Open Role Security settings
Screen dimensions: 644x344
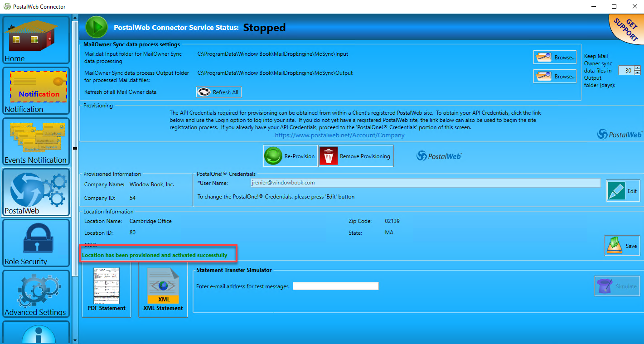pos(36,243)
